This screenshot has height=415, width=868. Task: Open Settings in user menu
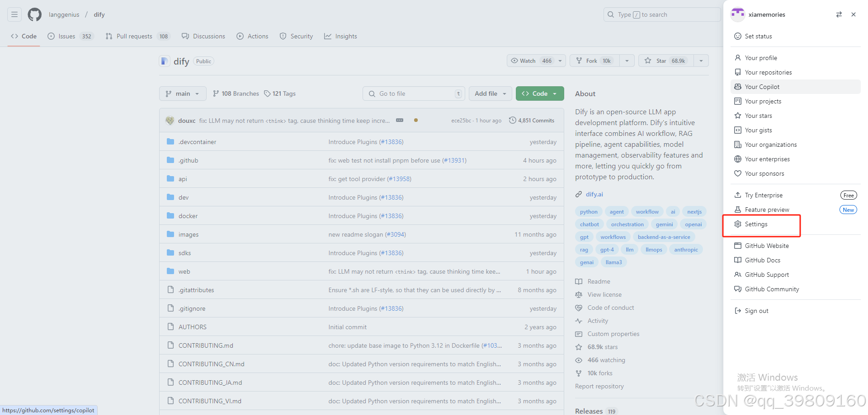796,224
